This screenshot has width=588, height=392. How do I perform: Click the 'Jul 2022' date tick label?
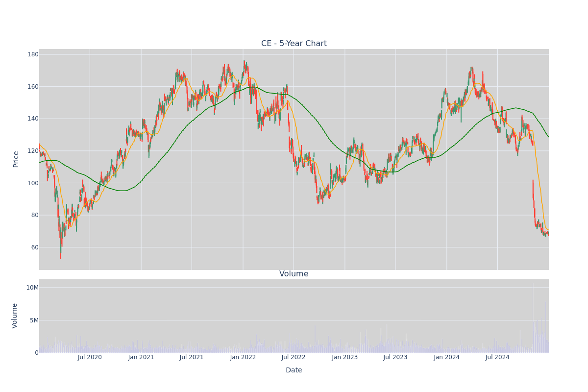pyautogui.click(x=294, y=357)
